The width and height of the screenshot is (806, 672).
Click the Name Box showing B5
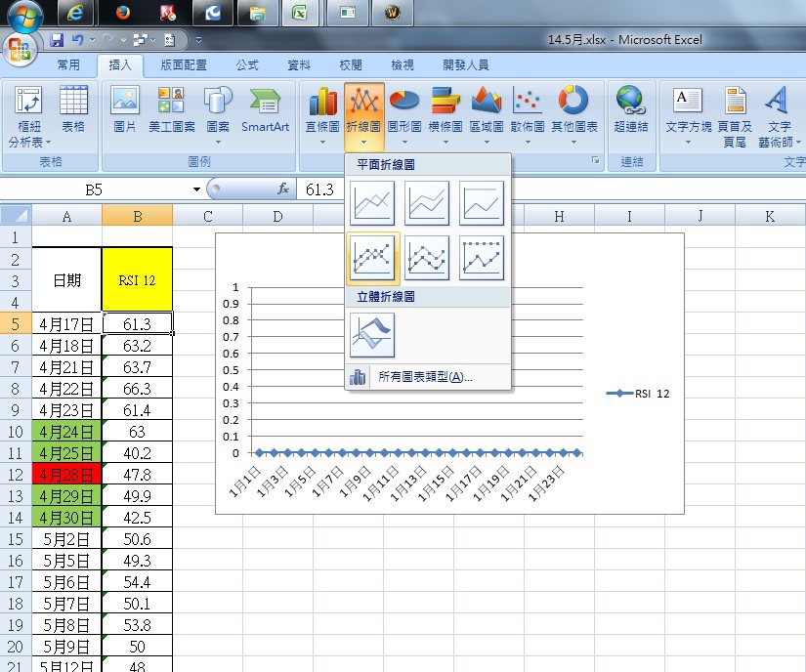[94, 189]
